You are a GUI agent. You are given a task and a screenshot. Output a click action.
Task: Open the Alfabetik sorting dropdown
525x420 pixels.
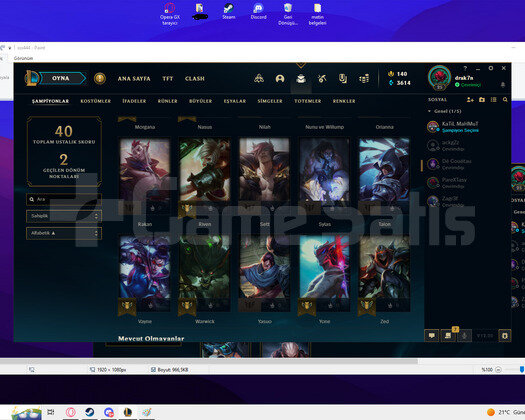64,233
